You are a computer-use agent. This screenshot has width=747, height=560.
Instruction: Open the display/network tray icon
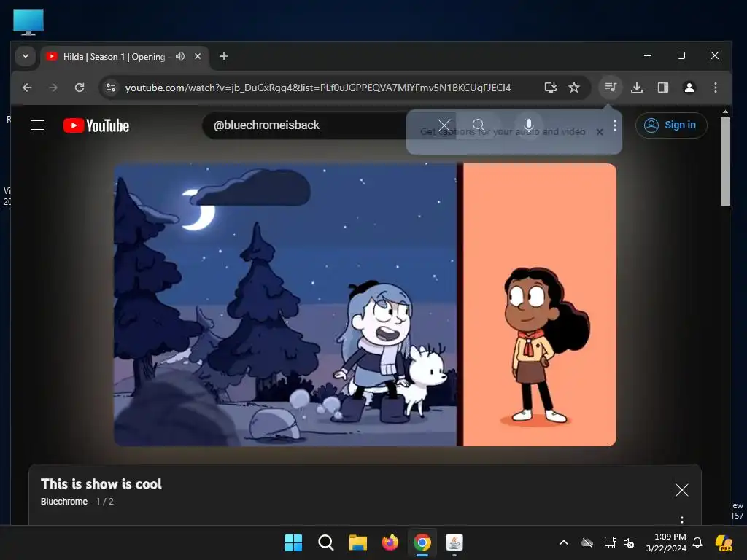coord(611,542)
